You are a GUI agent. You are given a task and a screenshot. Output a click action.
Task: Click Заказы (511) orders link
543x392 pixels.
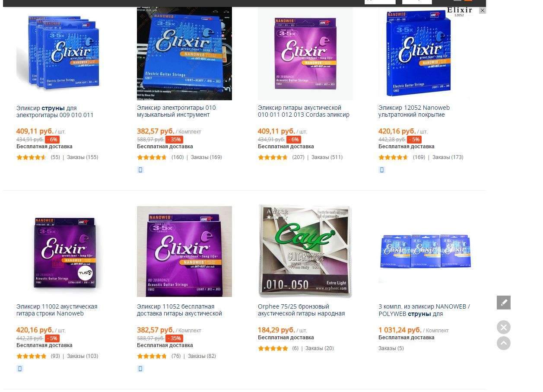327,157
